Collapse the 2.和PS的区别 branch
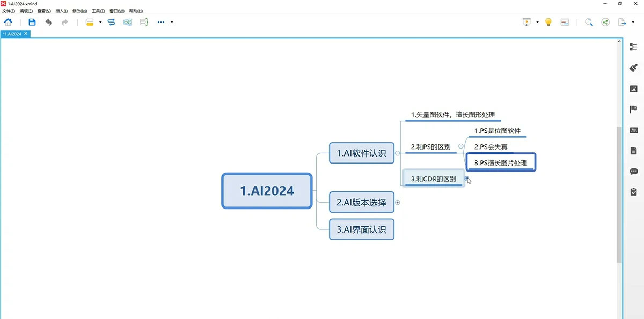This screenshot has height=319, width=644. (461, 146)
